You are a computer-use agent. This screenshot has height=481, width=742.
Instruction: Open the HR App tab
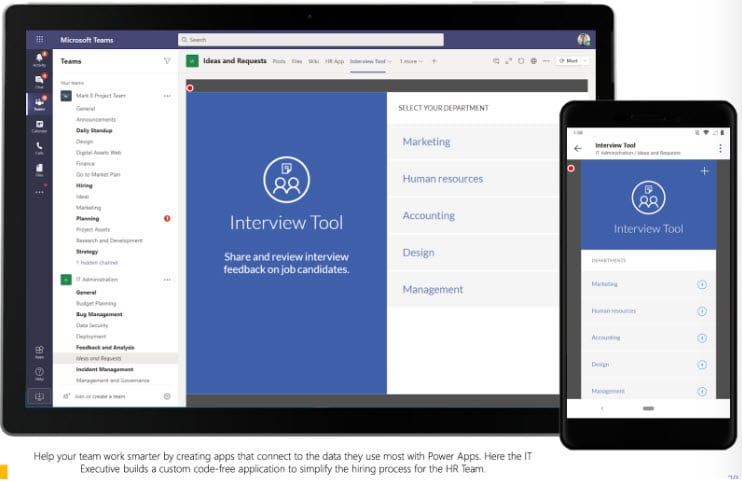click(335, 61)
